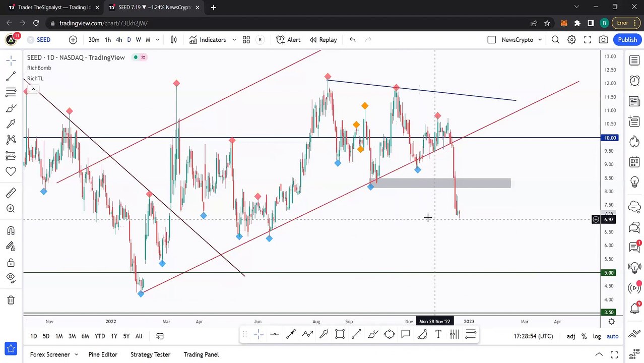644x363 pixels.
Task: Open the candle chart style menu
Action: click(174, 40)
